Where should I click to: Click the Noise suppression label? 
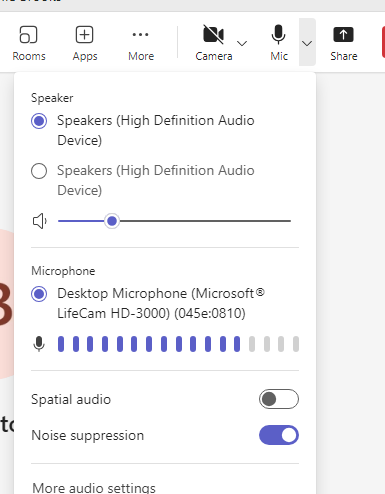[87, 436]
